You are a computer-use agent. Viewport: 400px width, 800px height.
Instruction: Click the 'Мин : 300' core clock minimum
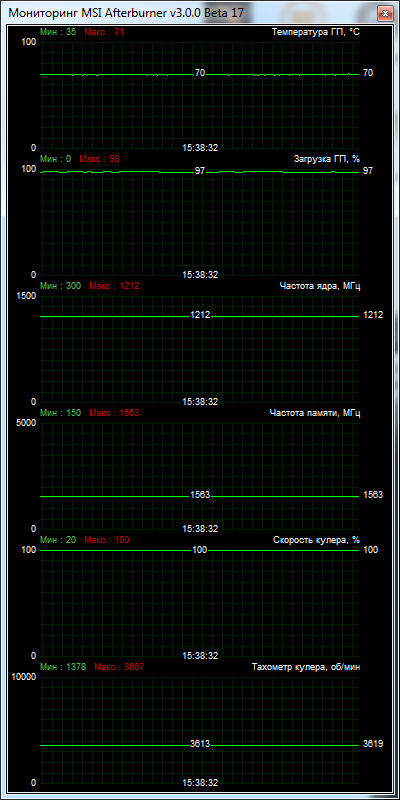pos(60,286)
